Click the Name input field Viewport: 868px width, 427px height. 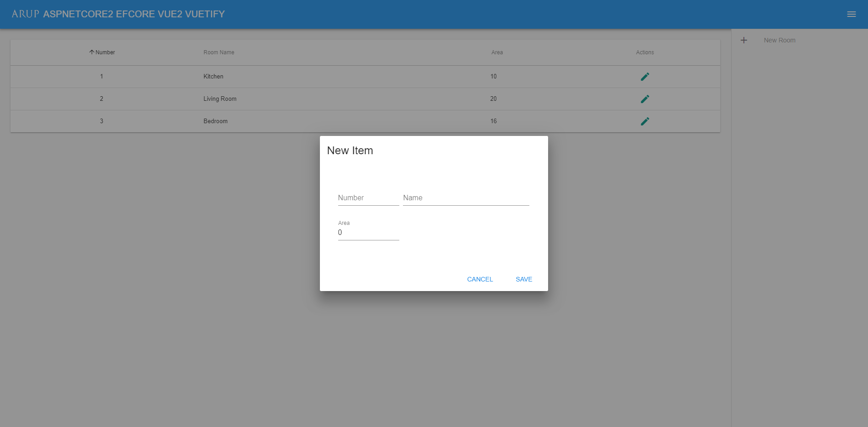coord(465,198)
